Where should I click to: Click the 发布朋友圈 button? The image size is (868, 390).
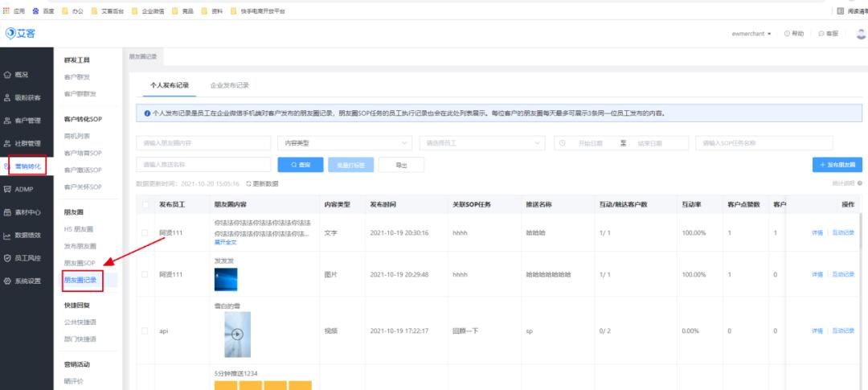coord(837,164)
